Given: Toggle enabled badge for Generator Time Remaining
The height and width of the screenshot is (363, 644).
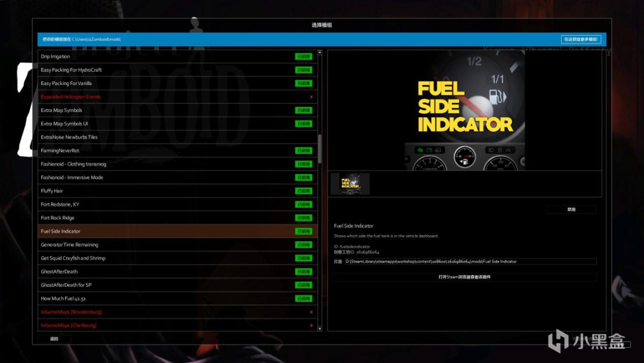Looking at the screenshot, I should [x=303, y=245].
